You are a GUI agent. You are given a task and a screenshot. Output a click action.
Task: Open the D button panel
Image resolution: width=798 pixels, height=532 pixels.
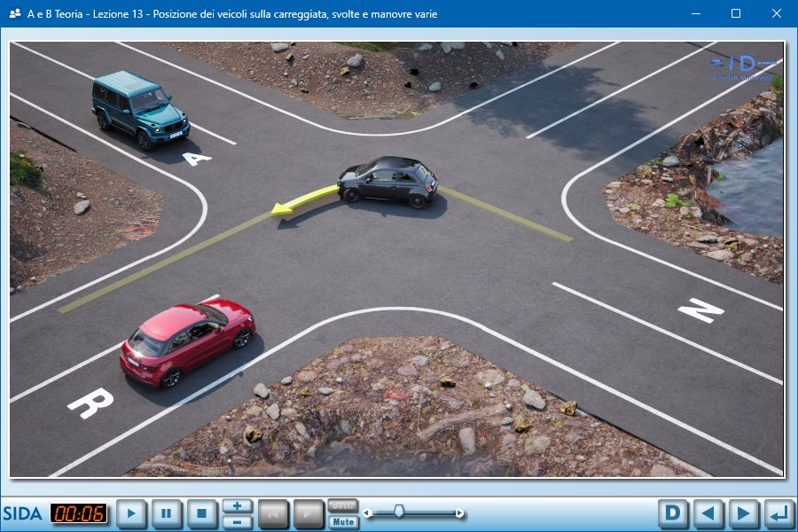tap(673, 513)
